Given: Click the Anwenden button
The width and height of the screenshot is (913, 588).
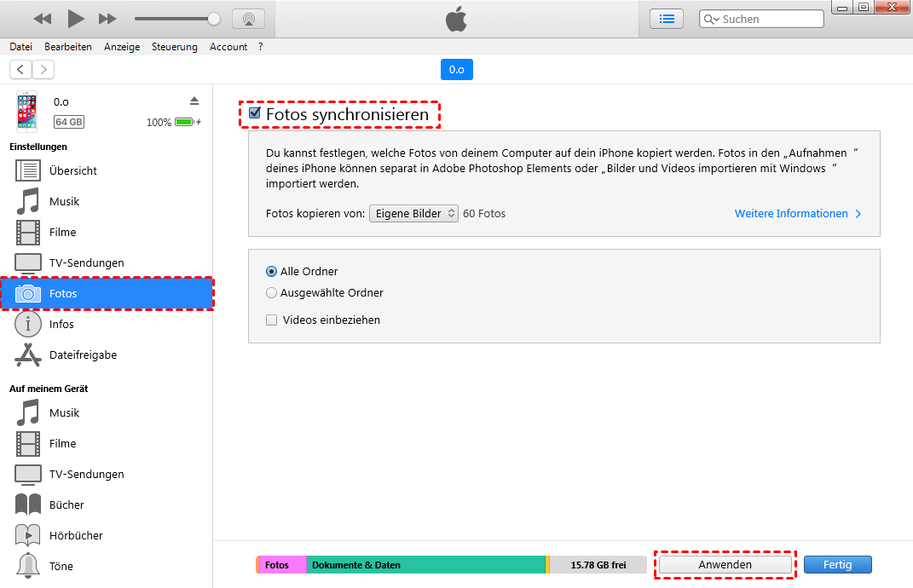Looking at the screenshot, I should pyautogui.click(x=725, y=565).
